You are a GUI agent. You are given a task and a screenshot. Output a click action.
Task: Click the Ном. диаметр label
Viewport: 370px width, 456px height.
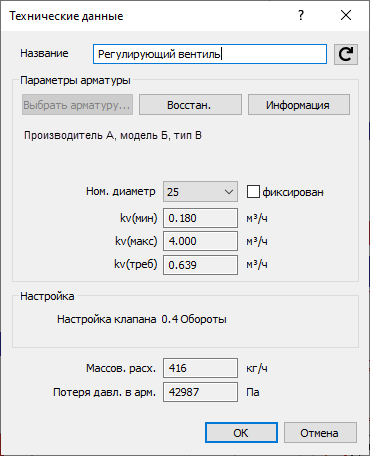pos(121,192)
